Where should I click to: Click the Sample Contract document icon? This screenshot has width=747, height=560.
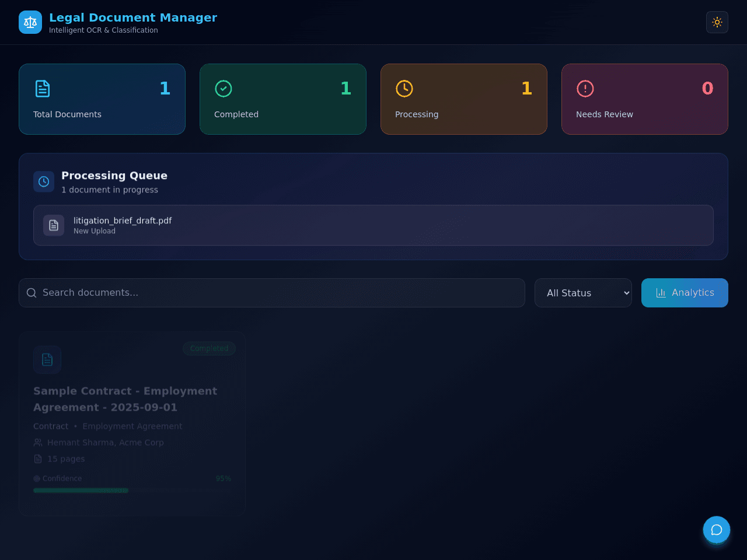[47, 360]
